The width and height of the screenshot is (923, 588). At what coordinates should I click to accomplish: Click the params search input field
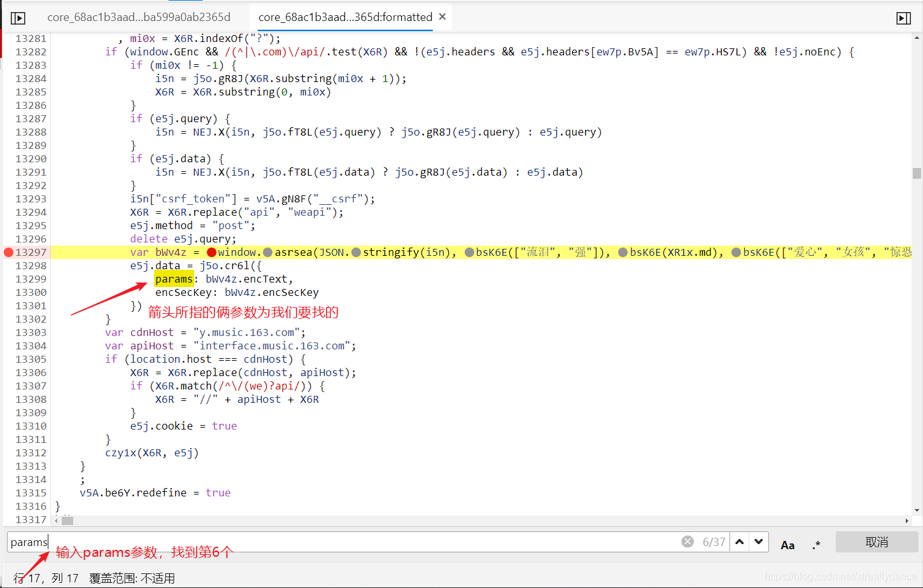click(x=344, y=542)
